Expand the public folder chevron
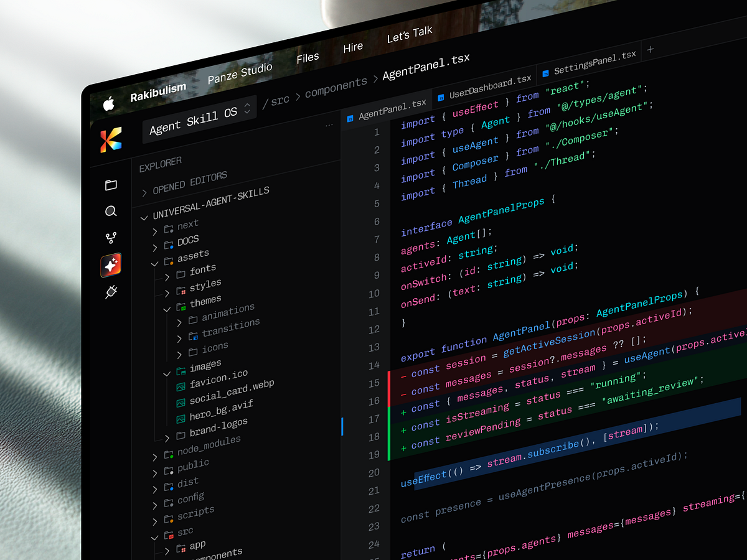Image resolution: width=747 pixels, height=560 pixels. coord(155,473)
